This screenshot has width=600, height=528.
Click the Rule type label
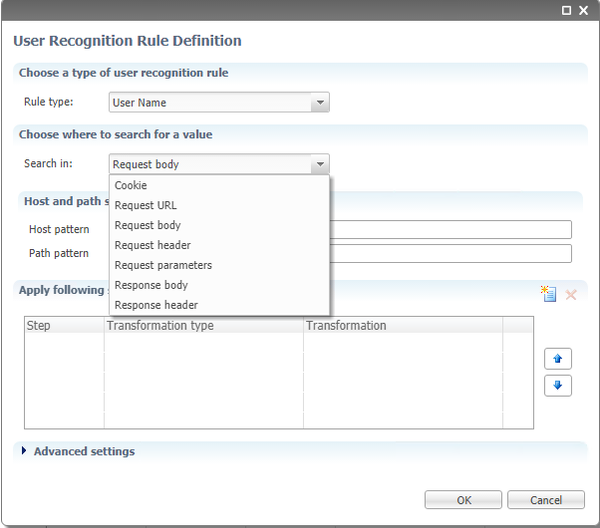coord(49,102)
